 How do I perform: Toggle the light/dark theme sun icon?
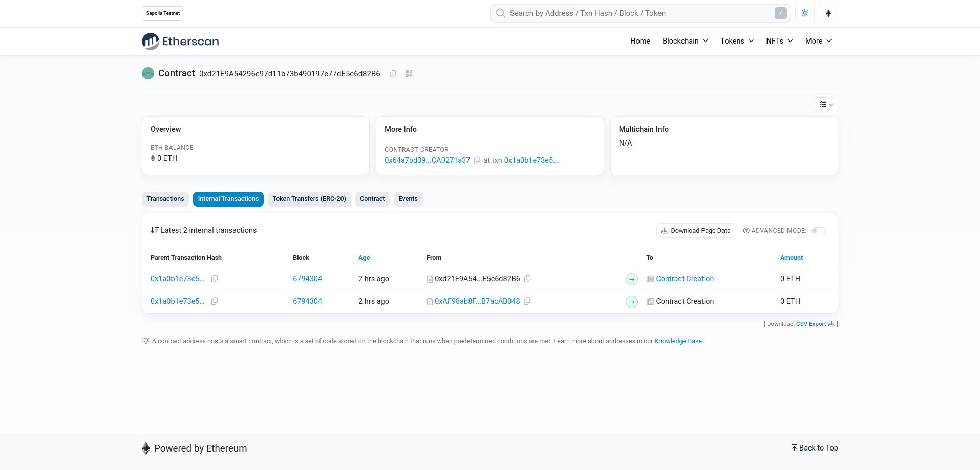[805, 13]
